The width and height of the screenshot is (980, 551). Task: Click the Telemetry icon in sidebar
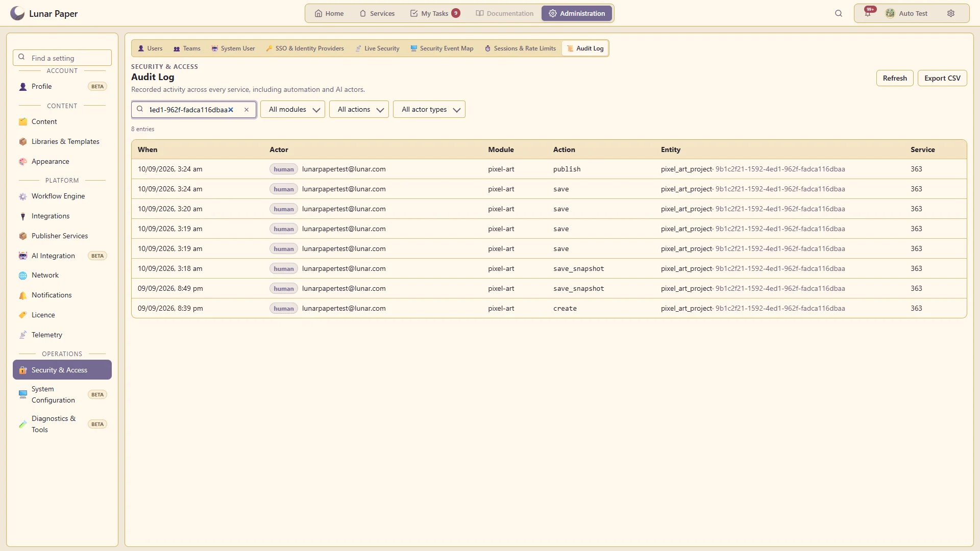tap(23, 335)
